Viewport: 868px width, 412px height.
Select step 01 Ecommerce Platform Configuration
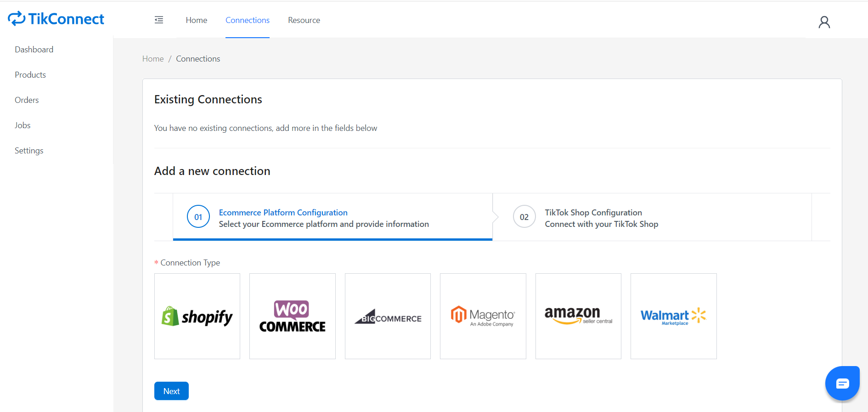[333, 217]
